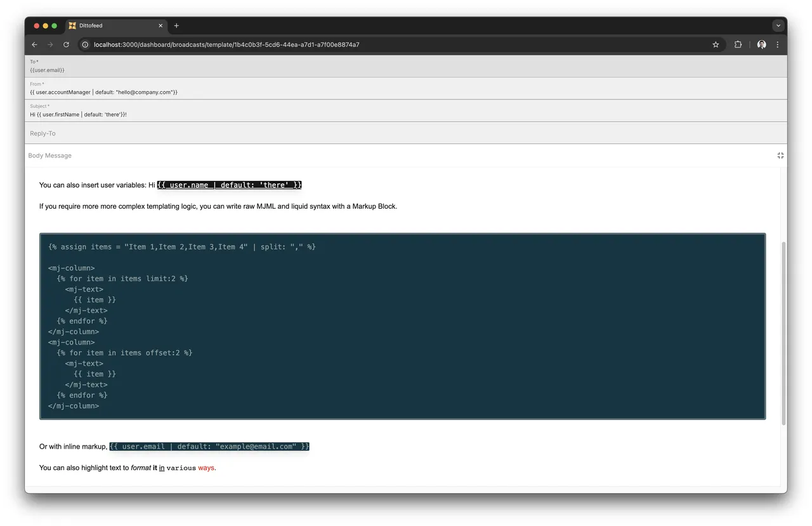Click the 'for item in items limit:2' line
Image resolution: width=812 pixels, height=526 pixels.
point(122,279)
